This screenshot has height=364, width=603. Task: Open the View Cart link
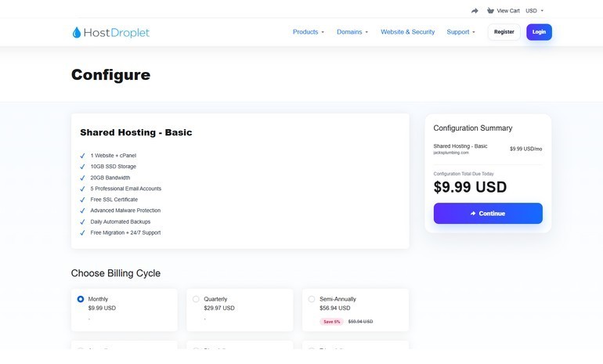(x=508, y=11)
